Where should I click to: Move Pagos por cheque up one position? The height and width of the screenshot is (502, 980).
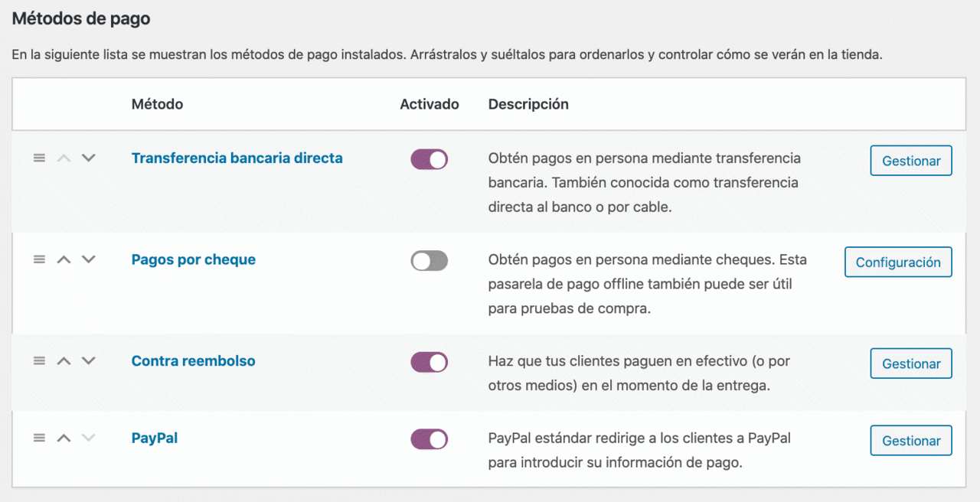(64, 259)
